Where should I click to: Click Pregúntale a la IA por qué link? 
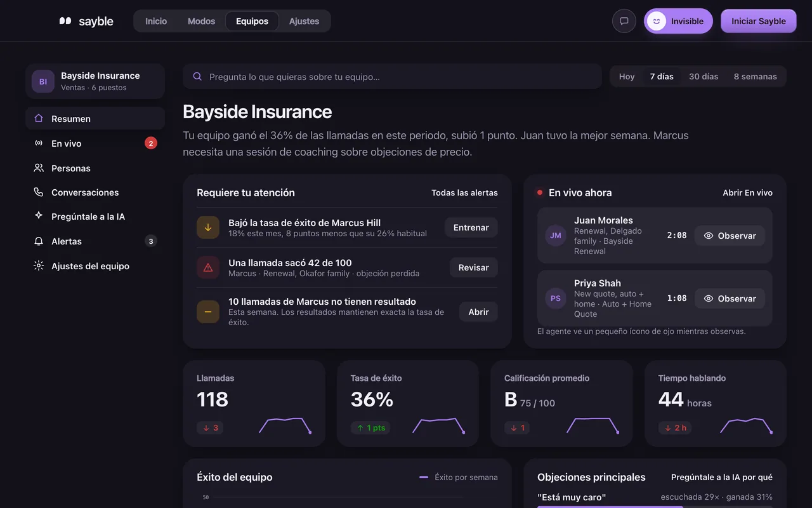pos(722,477)
